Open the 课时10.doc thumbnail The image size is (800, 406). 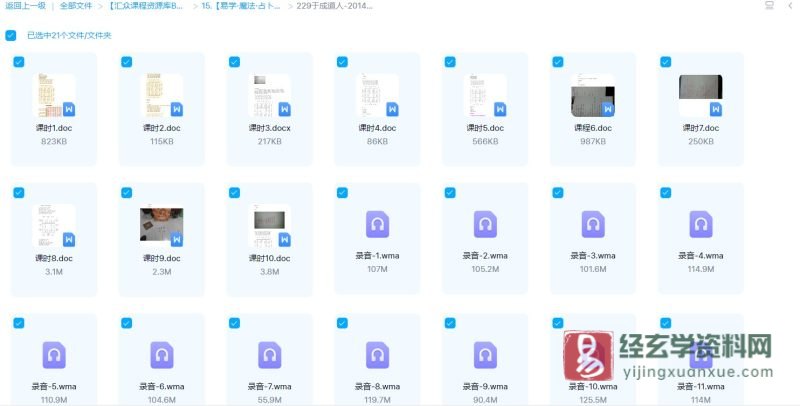270,225
